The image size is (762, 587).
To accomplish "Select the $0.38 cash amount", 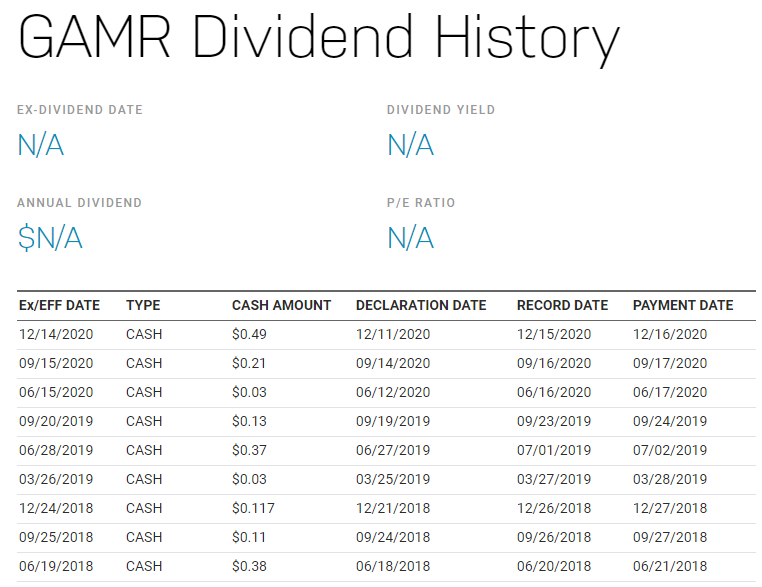I will coord(249,566).
